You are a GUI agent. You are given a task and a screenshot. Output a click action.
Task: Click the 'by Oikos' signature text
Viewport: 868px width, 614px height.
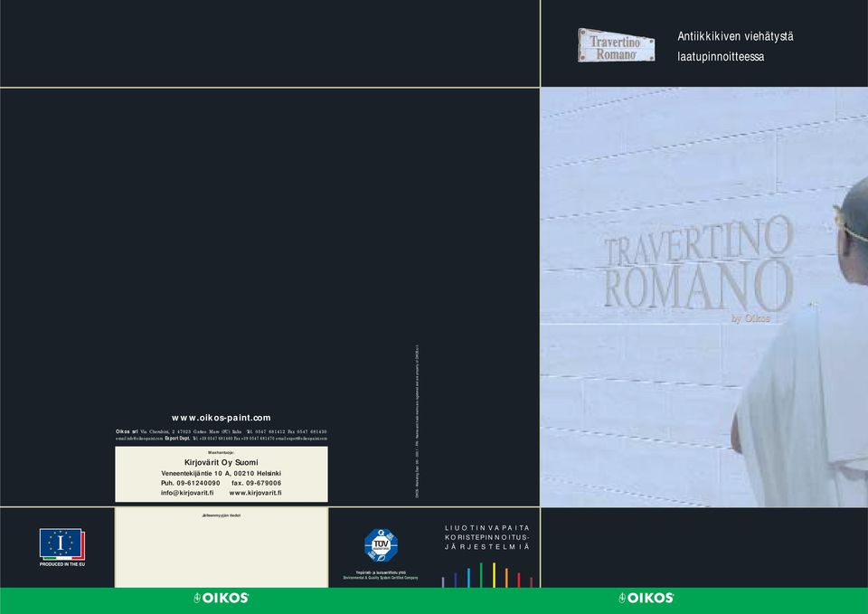[750, 318]
